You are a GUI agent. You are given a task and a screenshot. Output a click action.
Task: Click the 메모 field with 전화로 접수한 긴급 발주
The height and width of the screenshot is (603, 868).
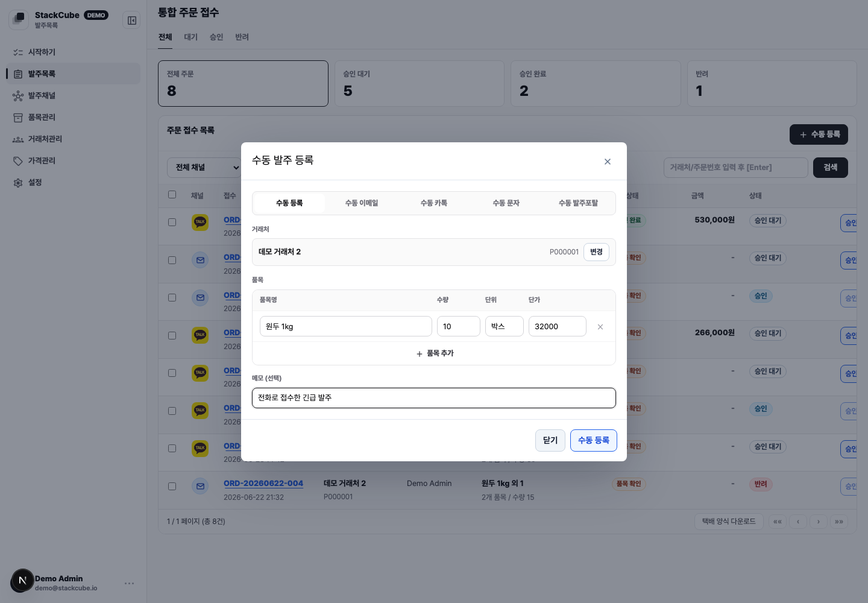coord(434,398)
